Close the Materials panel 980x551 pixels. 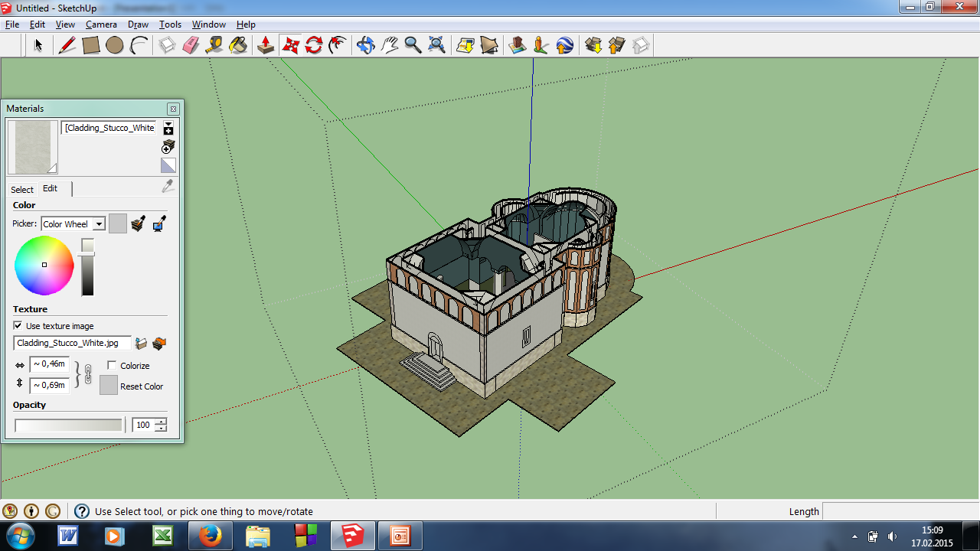pyautogui.click(x=173, y=109)
